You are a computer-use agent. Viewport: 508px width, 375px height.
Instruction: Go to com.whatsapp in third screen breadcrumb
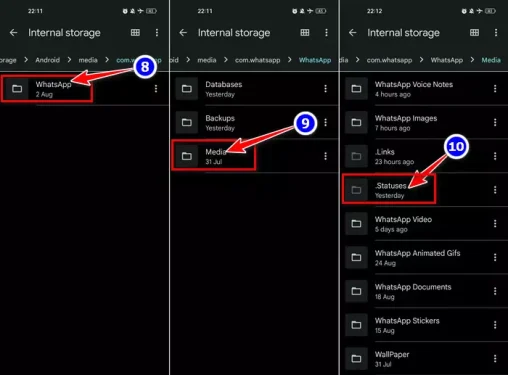pos(389,60)
